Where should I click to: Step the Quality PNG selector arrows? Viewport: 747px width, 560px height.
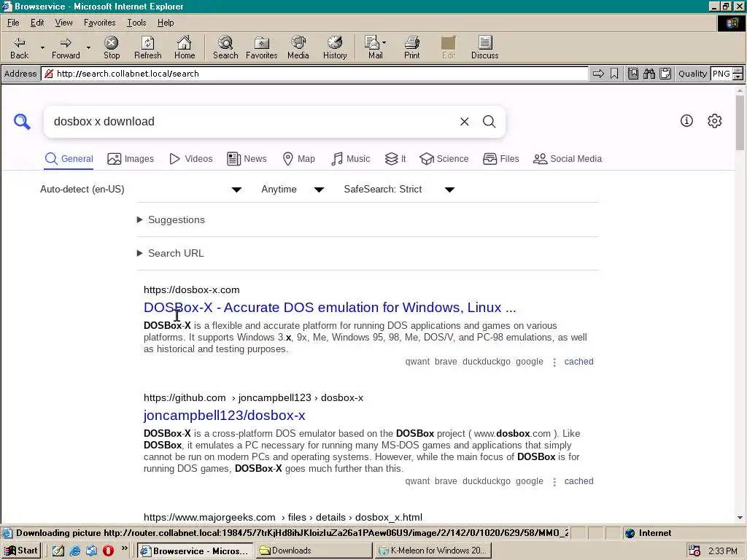[738, 74]
